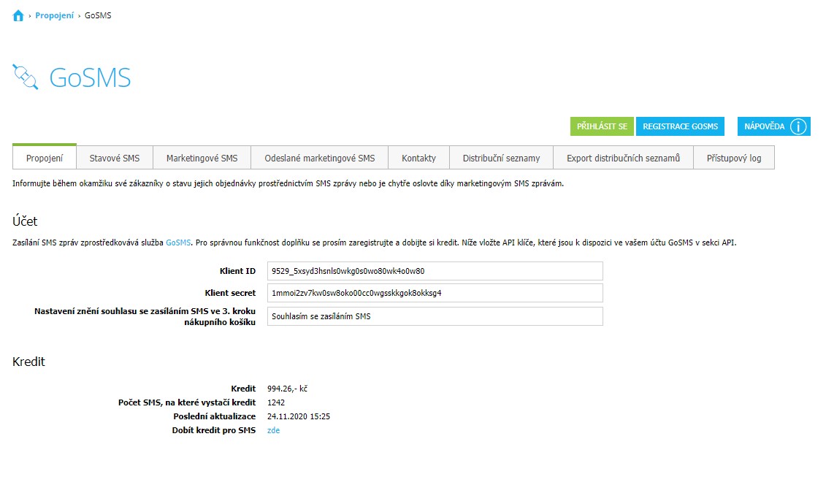Click the Kredit section heading

pos(29,362)
